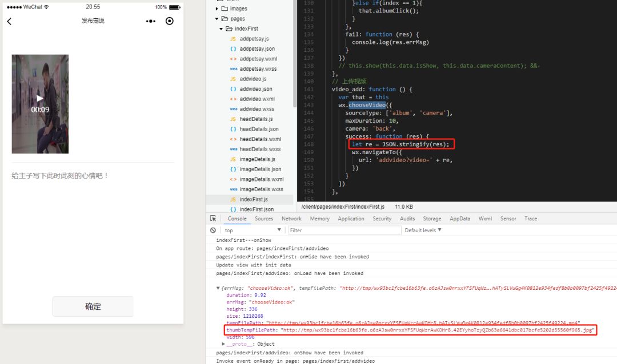Collapse the indexFirst folder

[221, 29]
